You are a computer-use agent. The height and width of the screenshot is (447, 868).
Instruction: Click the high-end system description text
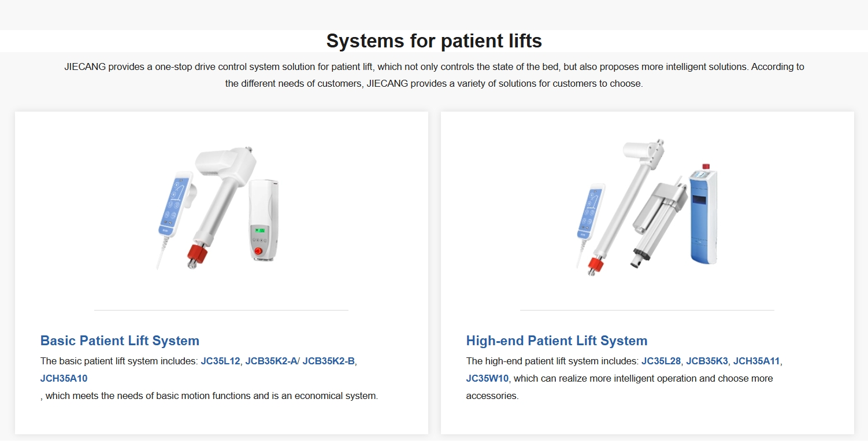tap(624, 378)
